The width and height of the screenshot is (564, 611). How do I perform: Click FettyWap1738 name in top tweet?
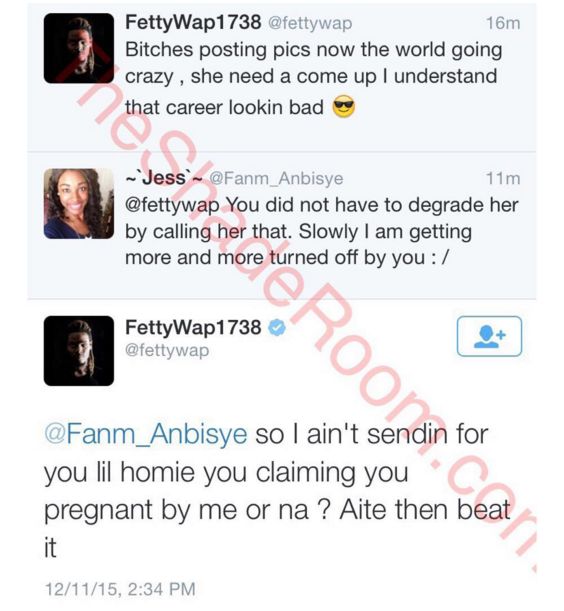click(x=193, y=22)
